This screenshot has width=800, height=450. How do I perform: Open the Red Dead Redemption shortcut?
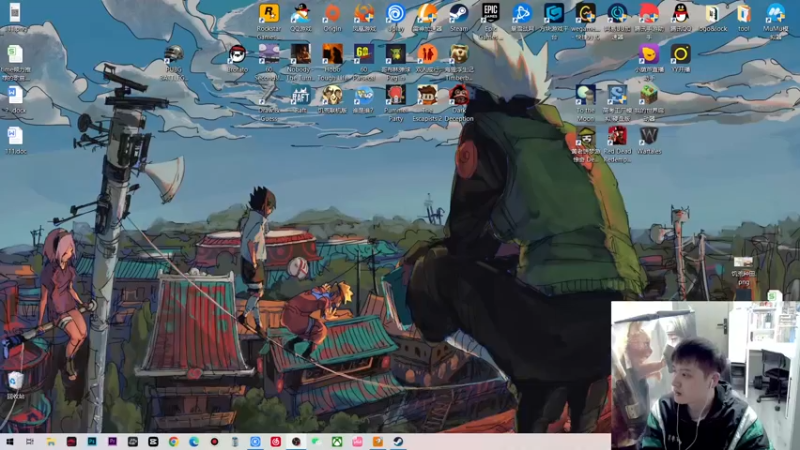point(617,136)
